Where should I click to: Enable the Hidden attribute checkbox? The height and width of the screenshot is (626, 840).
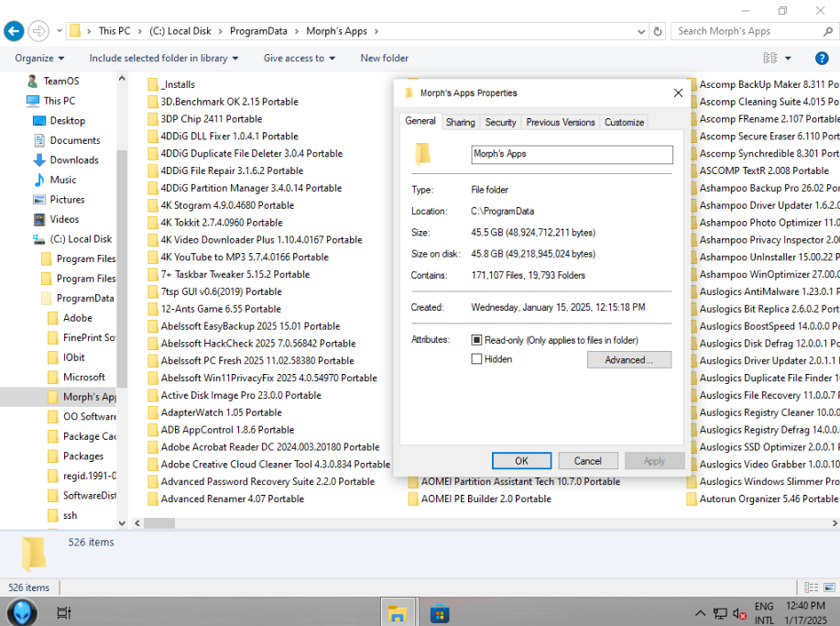pyautogui.click(x=476, y=359)
